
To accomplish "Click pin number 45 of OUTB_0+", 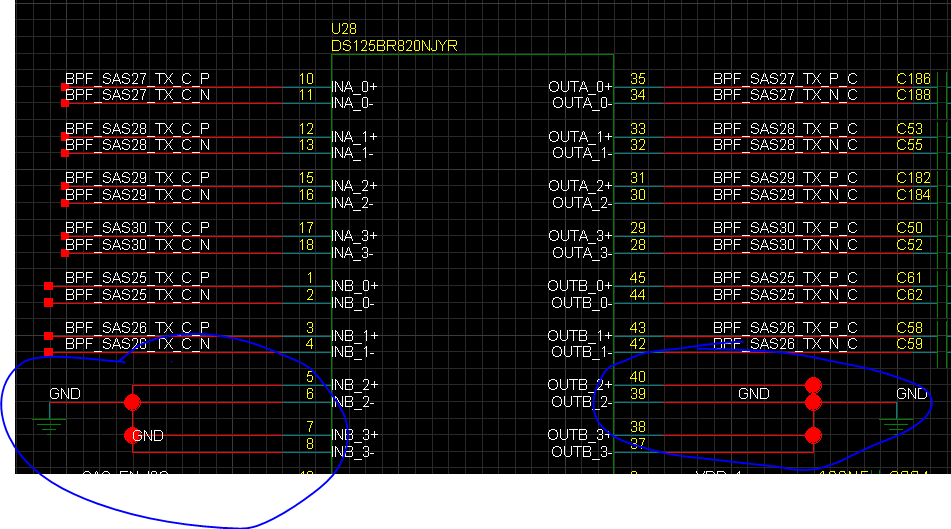I will click(638, 278).
